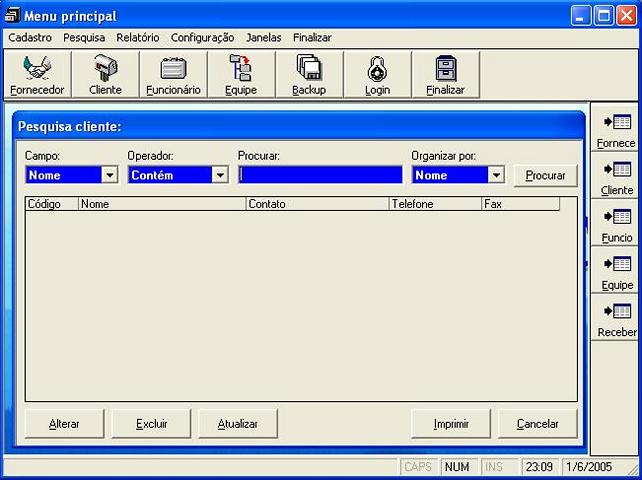Click the INS indicator in status bar
This screenshot has width=642, height=480.
tap(499, 466)
